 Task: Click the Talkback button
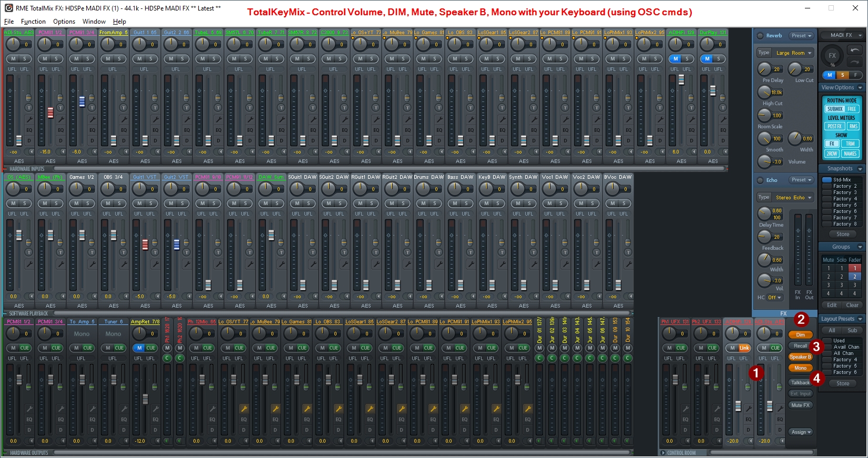800,382
